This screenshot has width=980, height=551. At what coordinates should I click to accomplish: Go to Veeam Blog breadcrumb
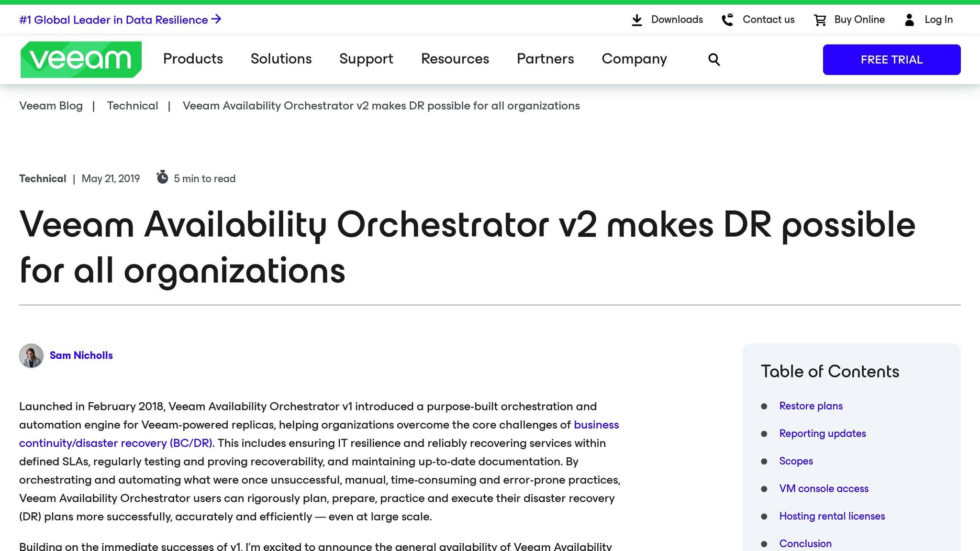pos(51,106)
